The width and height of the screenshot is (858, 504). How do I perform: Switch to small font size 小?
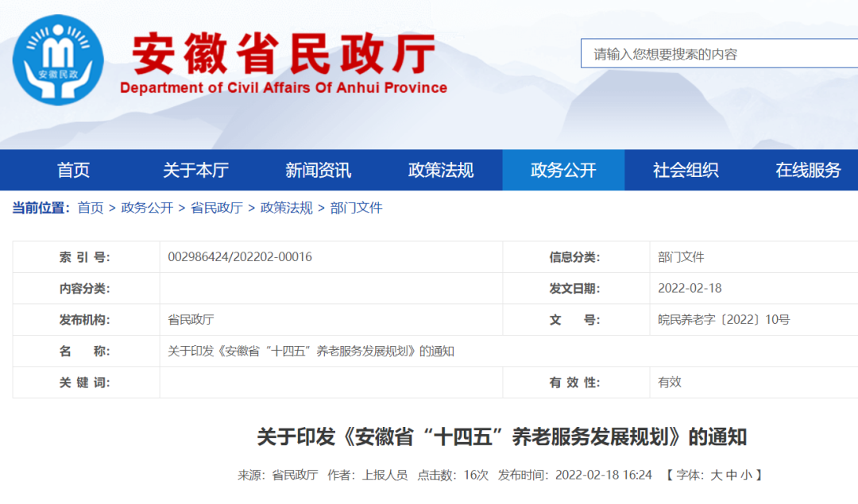(745, 475)
